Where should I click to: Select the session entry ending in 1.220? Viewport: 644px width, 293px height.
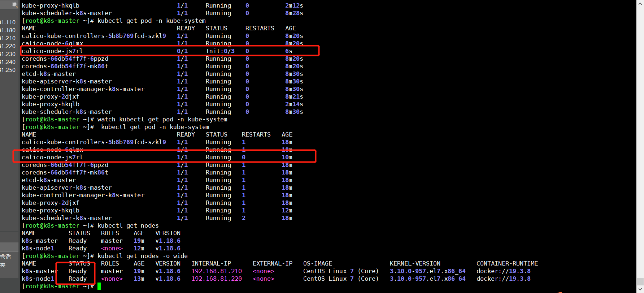8,46
